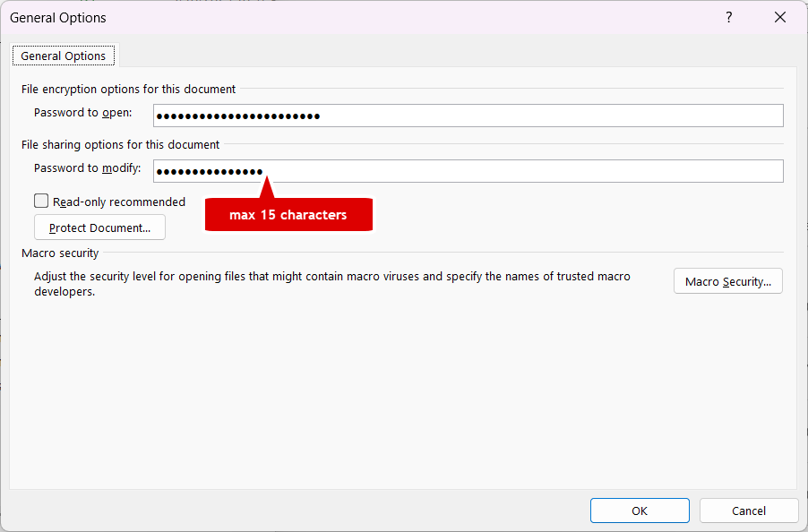Enable the Read-only recommended checkbox
Viewport: 808px width, 532px height.
(41, 202)
